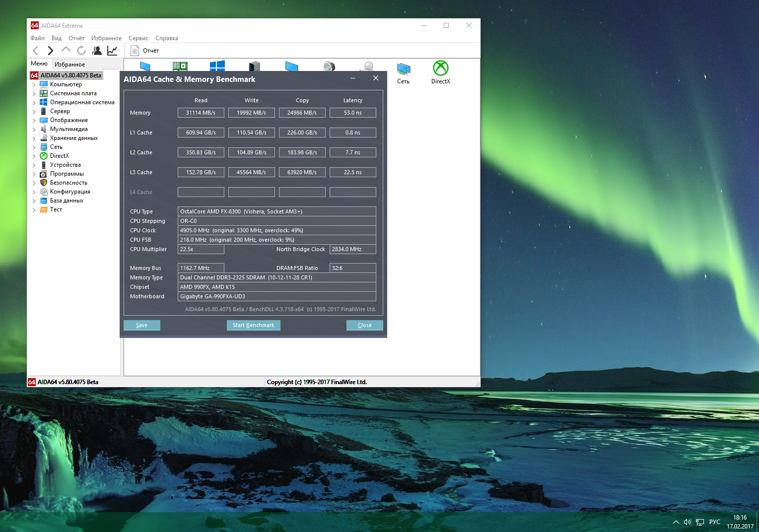759x532 pixels.
Task: Select Операционная система tree item
Action: [82, 102]
